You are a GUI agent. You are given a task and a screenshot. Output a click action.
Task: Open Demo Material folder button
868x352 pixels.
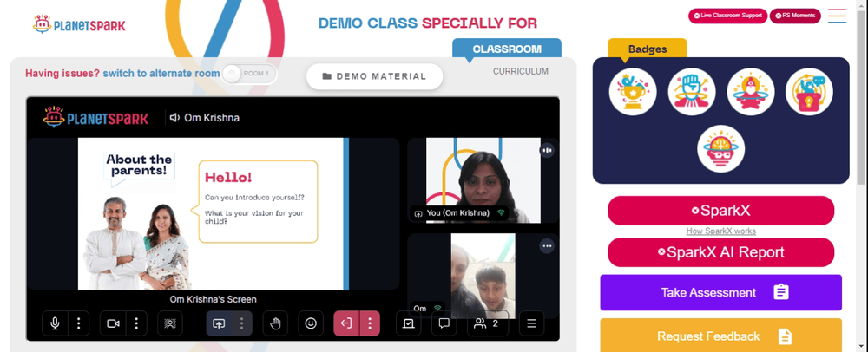pyautogui.click(x=375, y=76)
